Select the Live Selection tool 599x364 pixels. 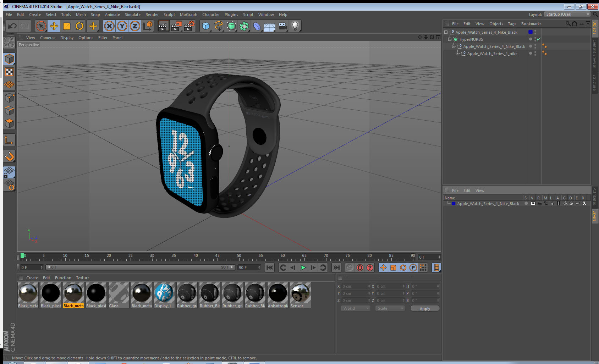[41, 26]
